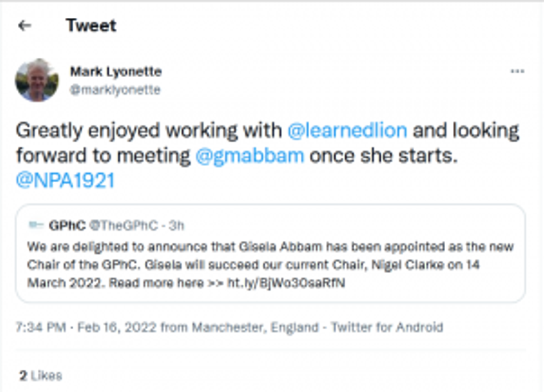Viewport: 544px width, 392px height.
Task: Open the Mark Lyonette display name
Action: coord(115,72)
